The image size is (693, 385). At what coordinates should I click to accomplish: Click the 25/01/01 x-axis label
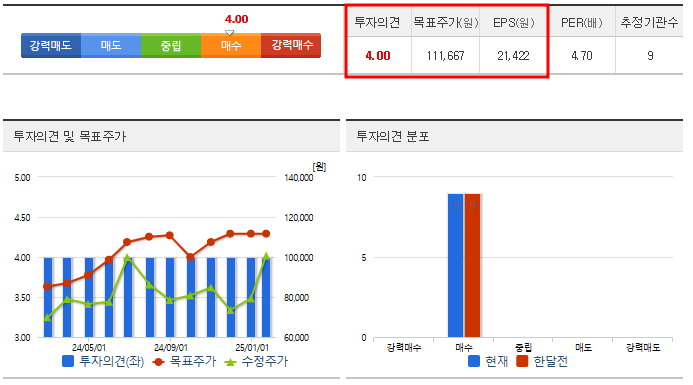(x=252, y=348)
